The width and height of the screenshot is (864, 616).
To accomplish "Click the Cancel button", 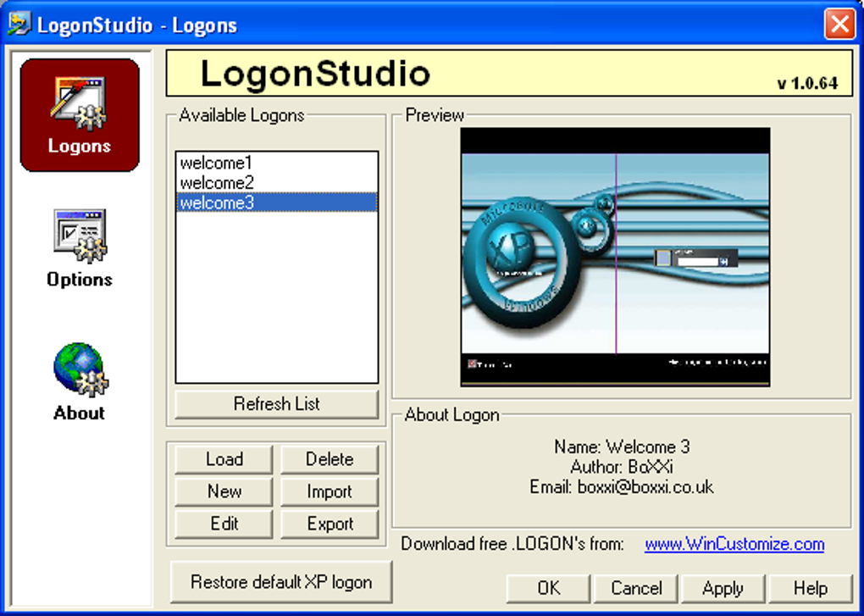I will point(636,588).
